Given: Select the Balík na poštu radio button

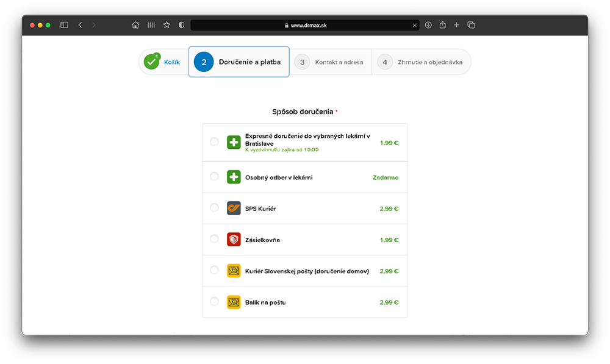Looking at the screenshot, I should (x=214, y=301).
